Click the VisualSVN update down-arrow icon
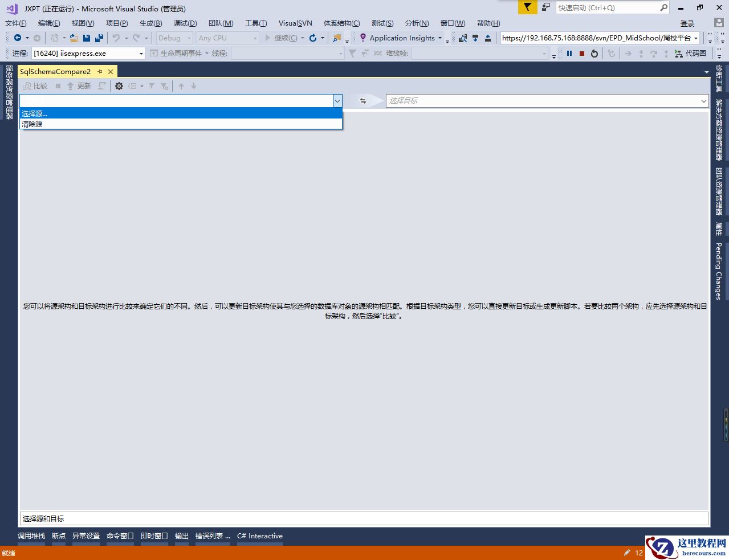This screenshot has width=729, height=560. [475, 38]
